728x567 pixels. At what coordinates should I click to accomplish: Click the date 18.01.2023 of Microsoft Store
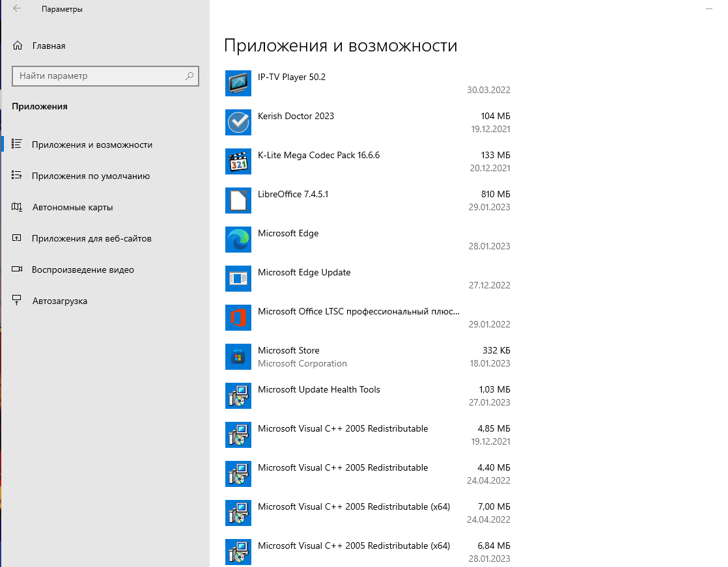coord(490,363)
